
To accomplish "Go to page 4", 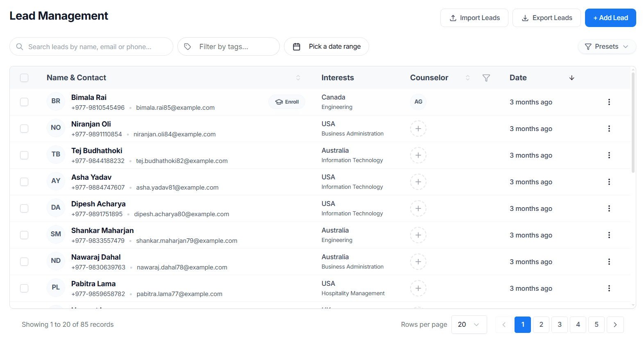I will 578,325.
